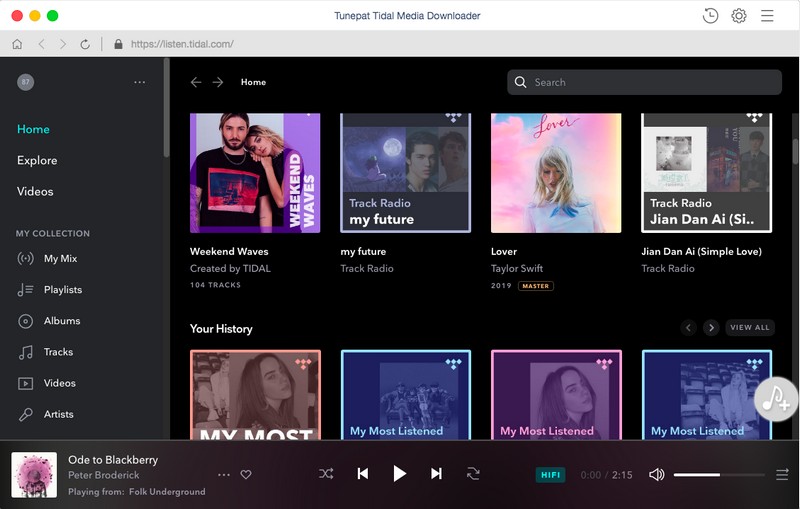The image size is (800, 509).
Task: Open the Folk Underground source link
Action: [x=167, y=492]
